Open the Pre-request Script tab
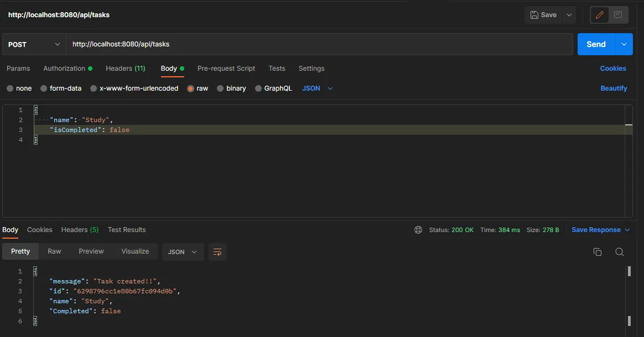This screenshot has width=644, height=337. (x=226, y=69)
